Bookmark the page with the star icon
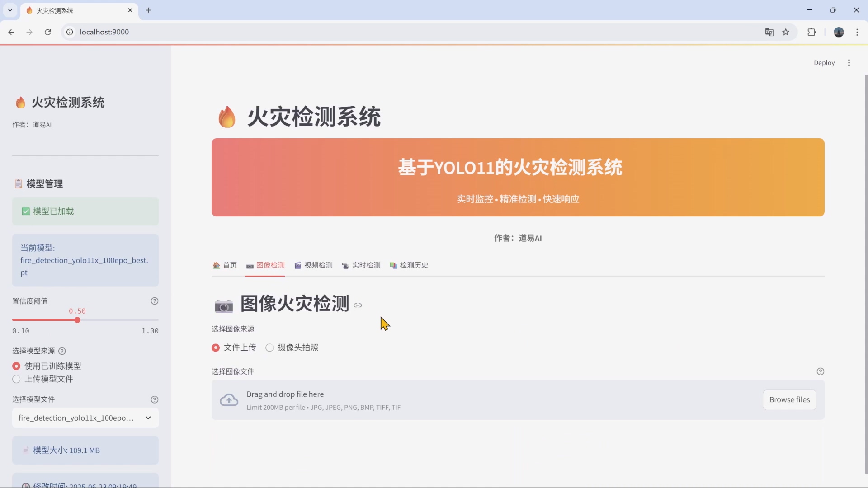This screenshot has height=488, width=868. click(x=787, y=32)
